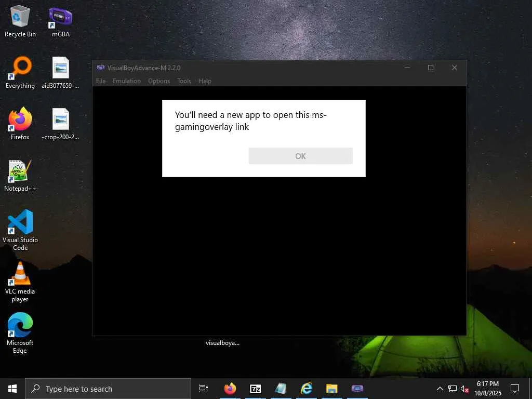
Task: Switch to 7-Zip in the taskbar
Action: tap(256, 389)
